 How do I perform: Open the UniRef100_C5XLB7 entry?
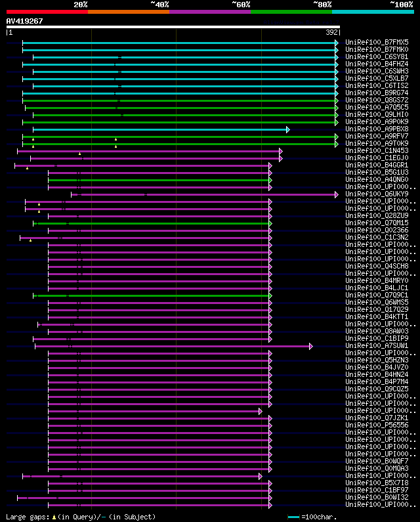click(377, 79)
